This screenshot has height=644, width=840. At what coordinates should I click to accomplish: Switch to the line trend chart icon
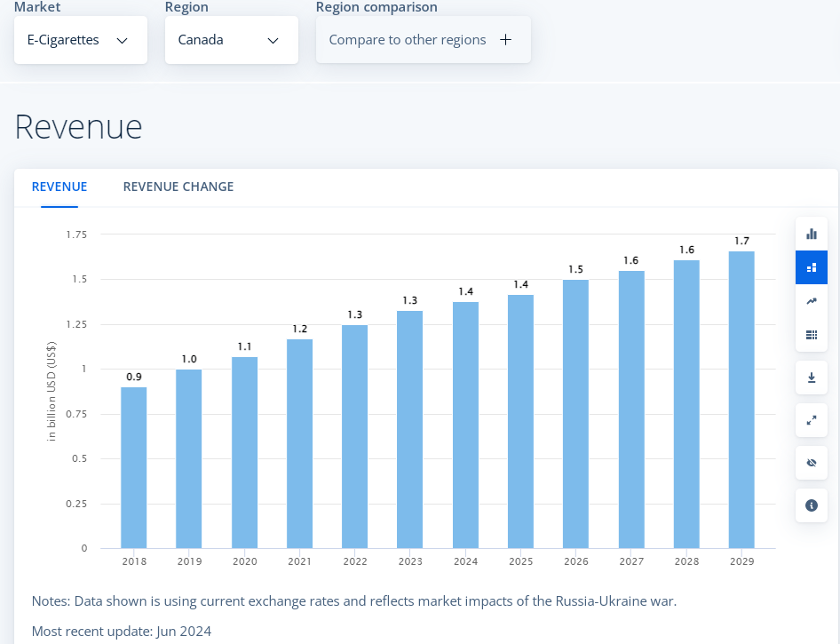pyautogui.click(x=811, y=301)
